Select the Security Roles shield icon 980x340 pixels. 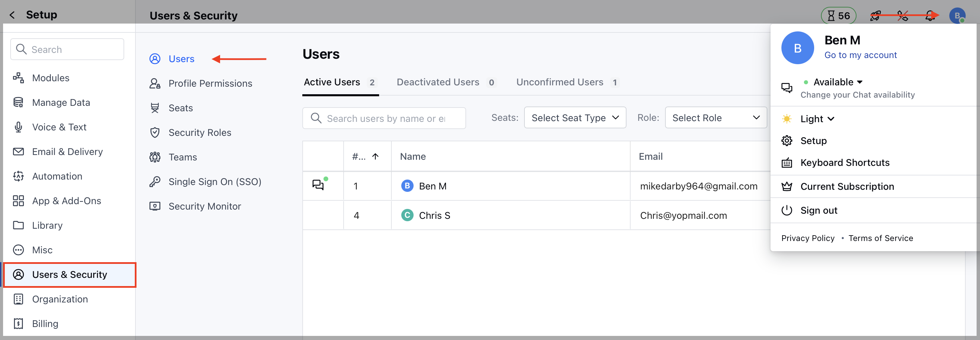pyautogui.click(x=155, y=132)
